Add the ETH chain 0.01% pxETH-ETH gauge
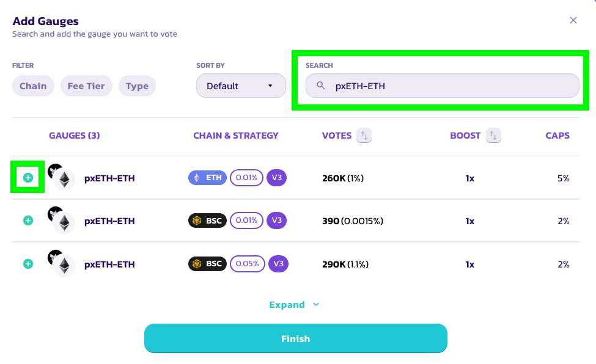 pyautogui.click(x=28, y=178)
